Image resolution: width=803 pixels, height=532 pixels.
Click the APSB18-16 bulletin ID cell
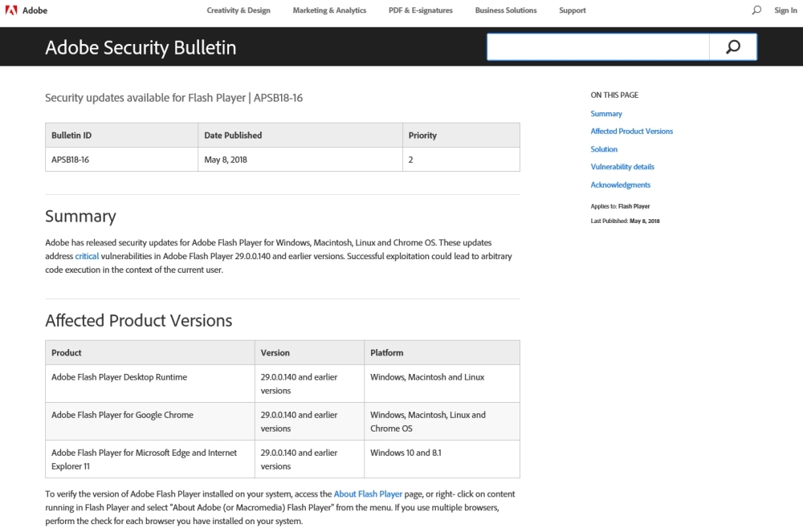coord(121,160)
